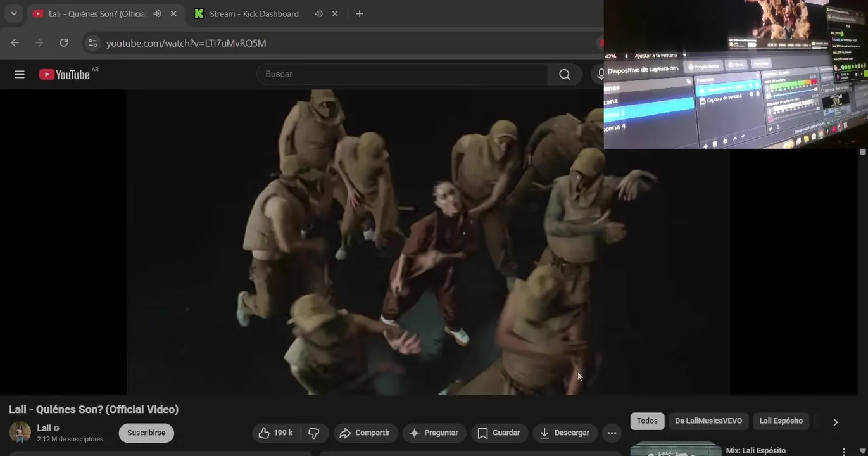868x456 pixels.
Task: Go forward in browser history
Action: (39, 42)
